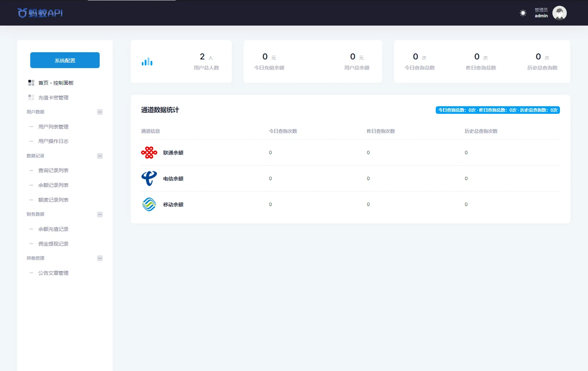Viewport: 588px width, 371px height.
Task: Toggle light/dark theme with the sun icon
Action: tap(523, 13)
